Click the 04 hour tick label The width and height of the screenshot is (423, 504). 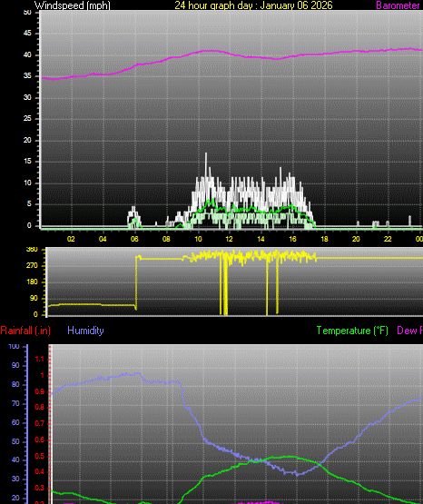point(103,239)
